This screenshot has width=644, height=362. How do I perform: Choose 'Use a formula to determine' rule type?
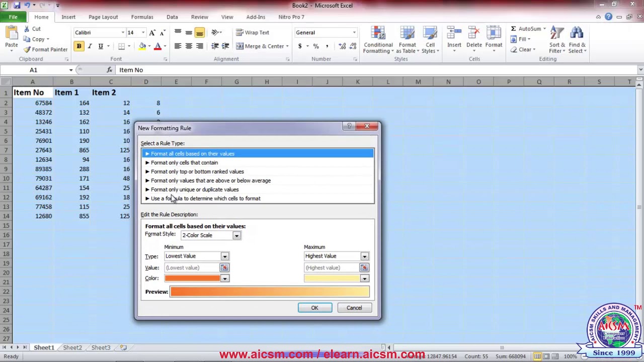(258, 199)
